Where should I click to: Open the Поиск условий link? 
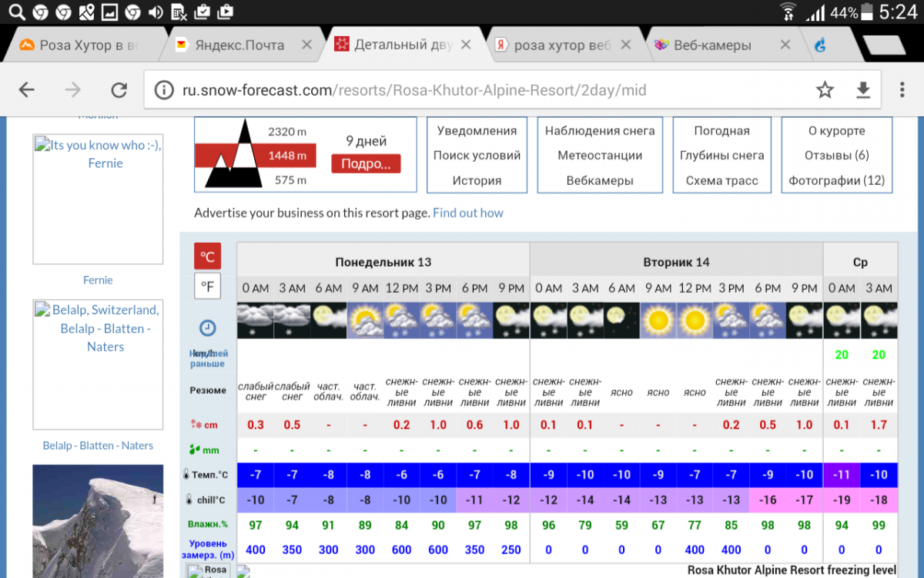477,155
